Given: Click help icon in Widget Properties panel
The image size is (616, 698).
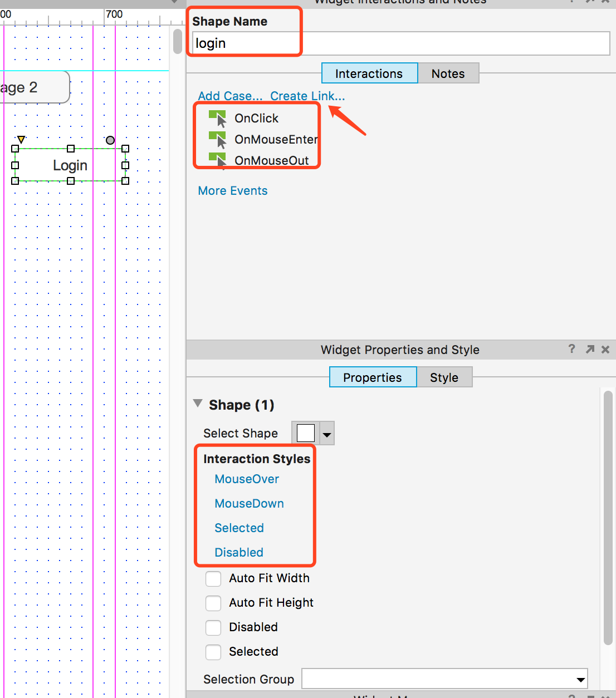Looking at the screenshot, I should (x=571, y=349).
